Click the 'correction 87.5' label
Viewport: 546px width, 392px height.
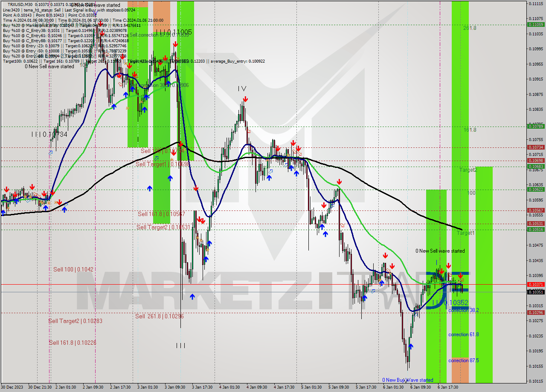pyautogui.click(x=463, y=360)
